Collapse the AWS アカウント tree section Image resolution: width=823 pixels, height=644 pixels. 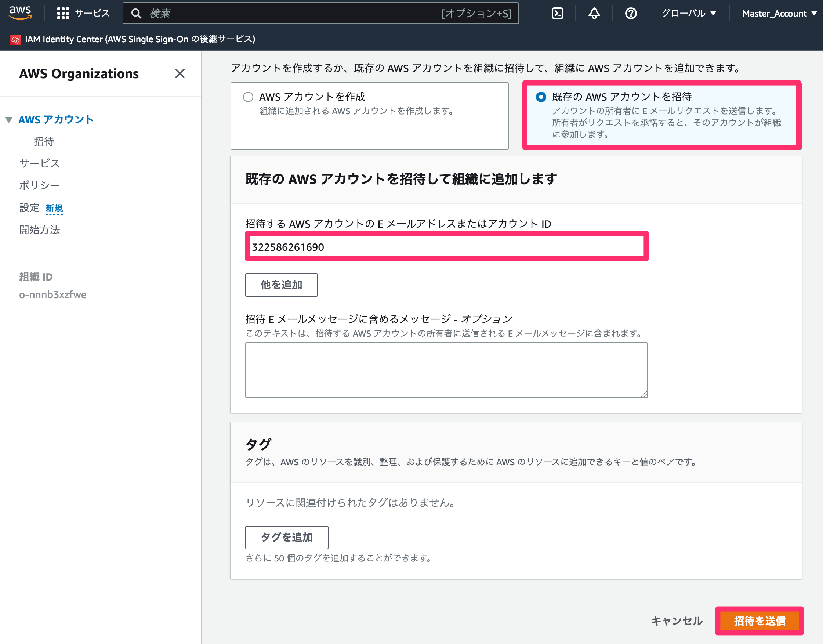tap(9, 120)
